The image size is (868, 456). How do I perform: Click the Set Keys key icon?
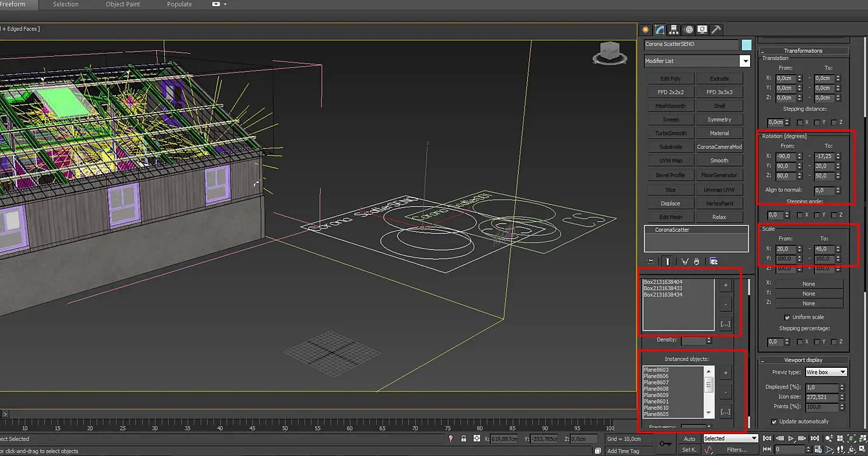coord(665,444)
